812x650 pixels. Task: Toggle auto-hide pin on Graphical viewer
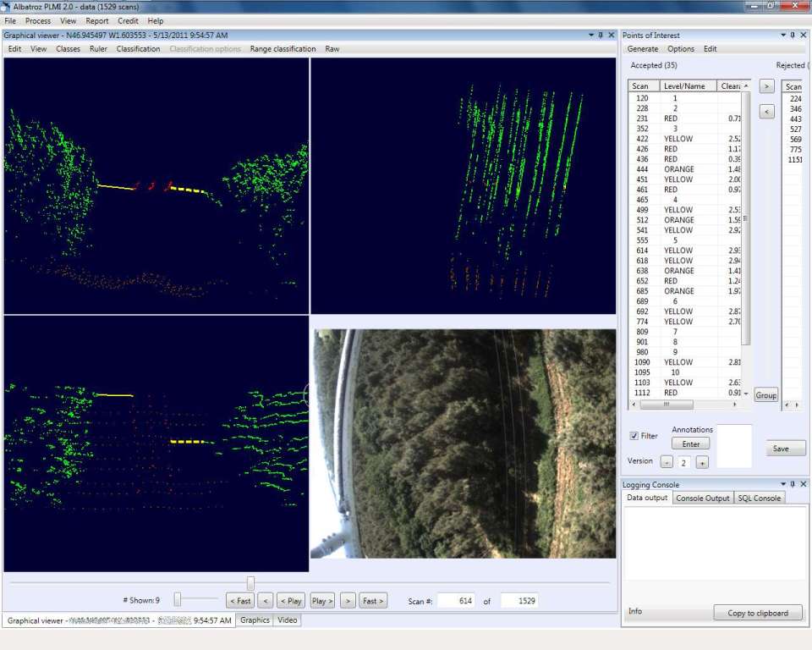point(601,35)
